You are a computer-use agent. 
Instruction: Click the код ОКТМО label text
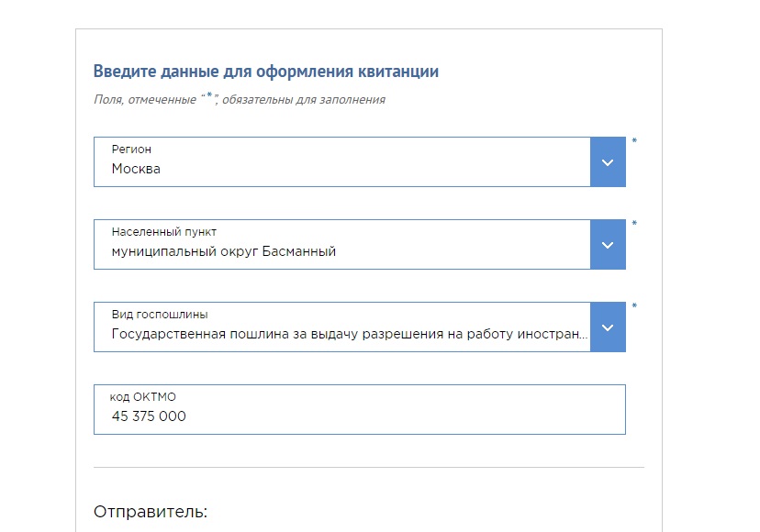coord(143,397)
